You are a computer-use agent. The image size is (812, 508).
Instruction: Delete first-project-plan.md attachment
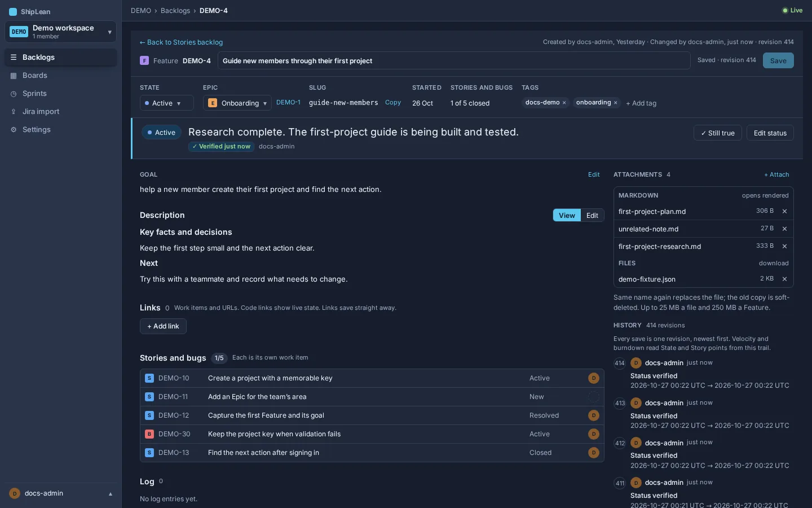click(784, 212)
